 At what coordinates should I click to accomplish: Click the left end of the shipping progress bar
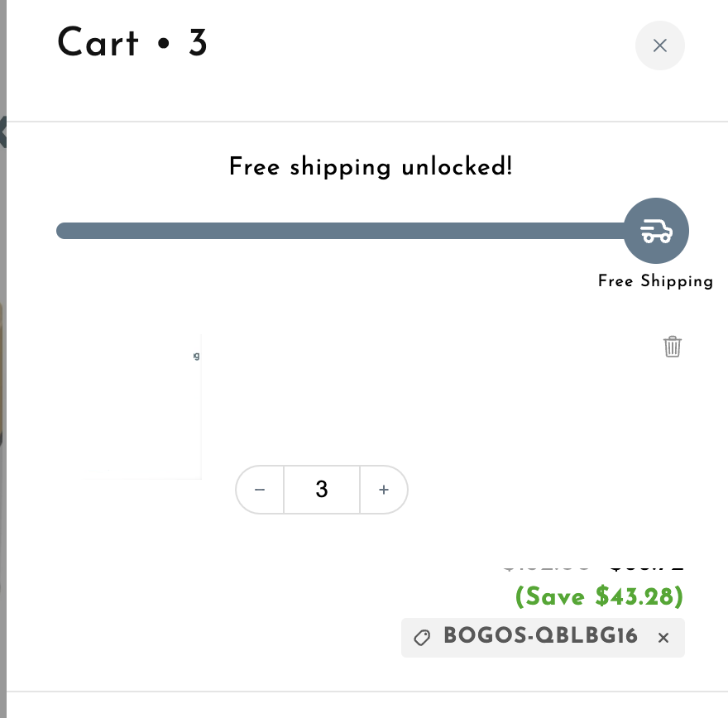66,231
